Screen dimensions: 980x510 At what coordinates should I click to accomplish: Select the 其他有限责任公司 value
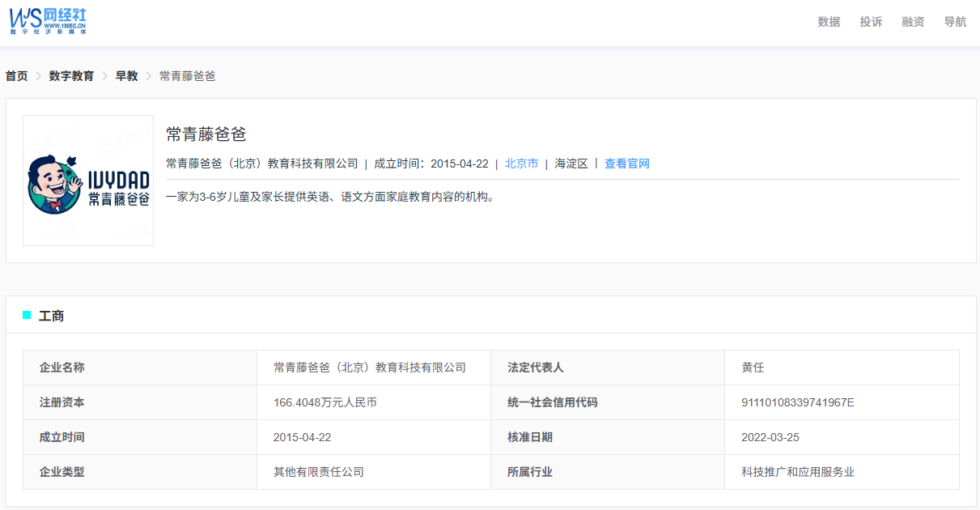click(x=319, y=472)
